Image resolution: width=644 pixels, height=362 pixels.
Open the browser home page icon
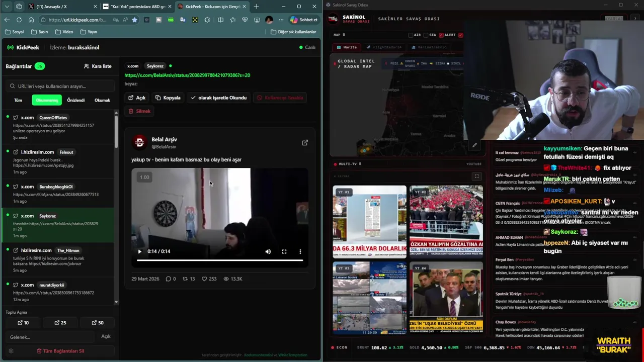pos(31,20)
